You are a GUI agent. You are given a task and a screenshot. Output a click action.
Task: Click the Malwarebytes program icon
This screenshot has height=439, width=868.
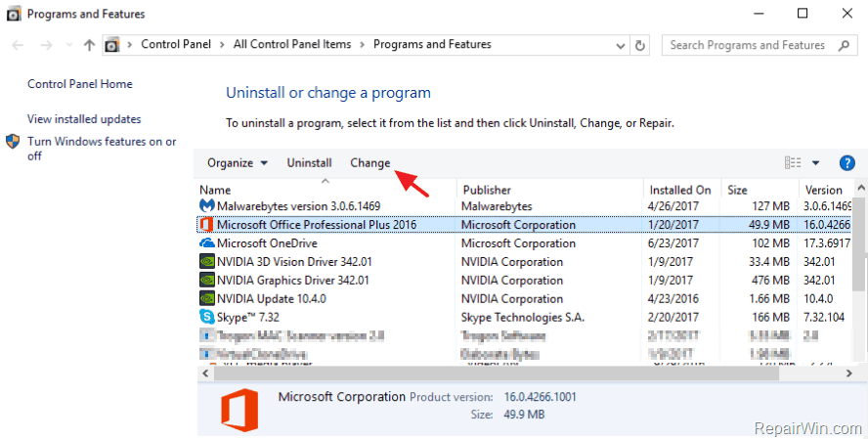click(206, 206)
